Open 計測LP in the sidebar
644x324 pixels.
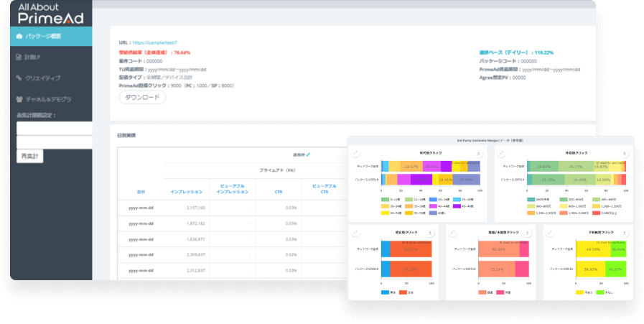tap(51, 57)
